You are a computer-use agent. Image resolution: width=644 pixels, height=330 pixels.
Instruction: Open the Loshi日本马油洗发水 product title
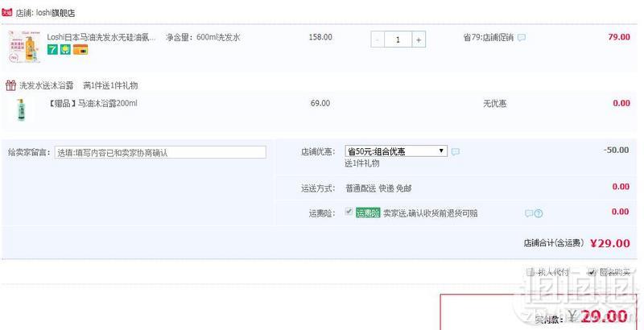tap(101, 37)
